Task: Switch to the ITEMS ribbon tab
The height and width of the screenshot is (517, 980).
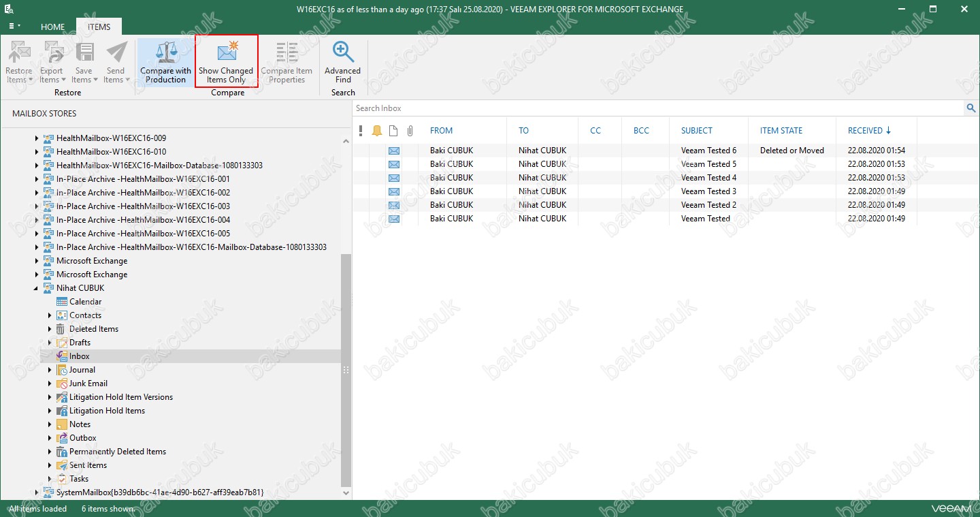Action: click(x=99, y=27)
